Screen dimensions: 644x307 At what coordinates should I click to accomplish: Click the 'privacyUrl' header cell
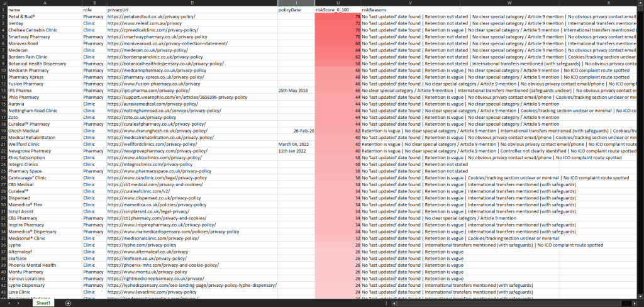click(x=192, y=9)
